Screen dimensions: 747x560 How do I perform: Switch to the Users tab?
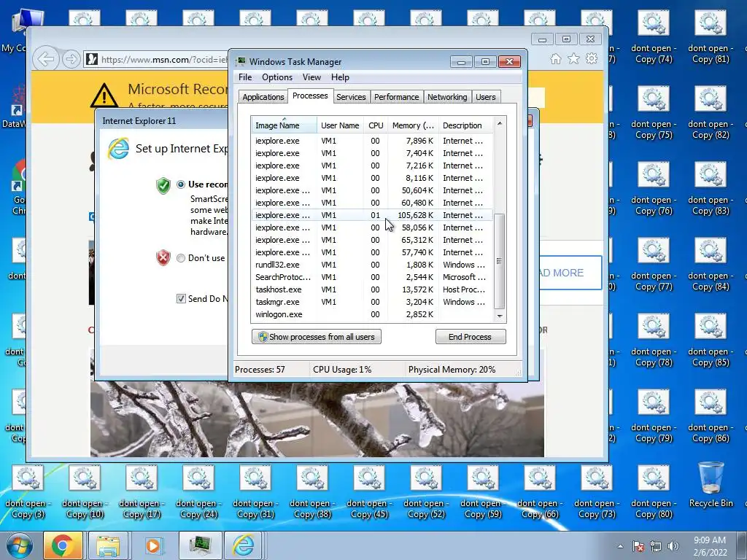click(x=485, y=97)
